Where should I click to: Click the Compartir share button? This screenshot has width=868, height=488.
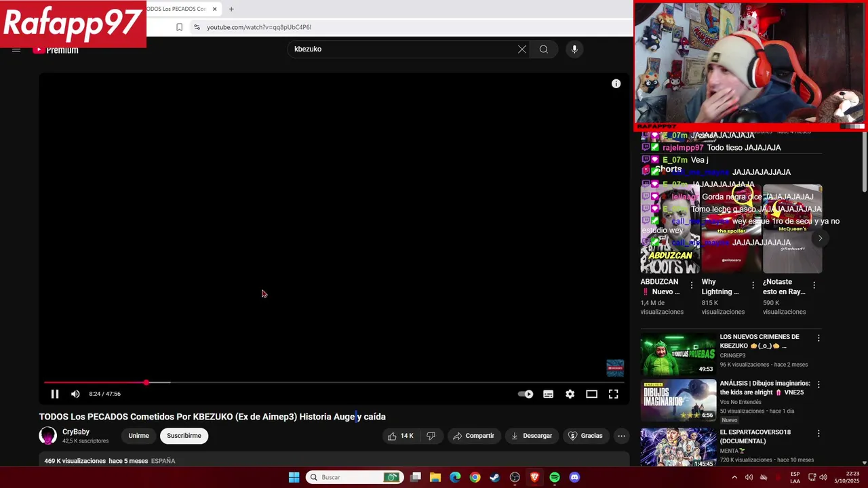pyautogui.click(x=473, y=436)
